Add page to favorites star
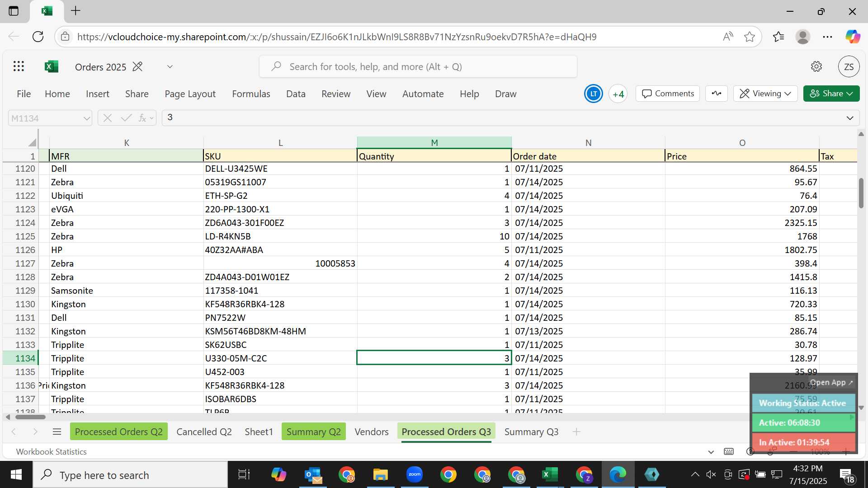 click(x=749, y=37)
